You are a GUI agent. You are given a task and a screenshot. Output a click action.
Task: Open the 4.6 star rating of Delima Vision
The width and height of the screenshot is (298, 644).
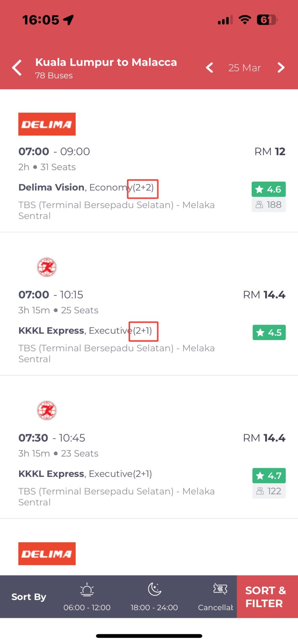point(268,189)
